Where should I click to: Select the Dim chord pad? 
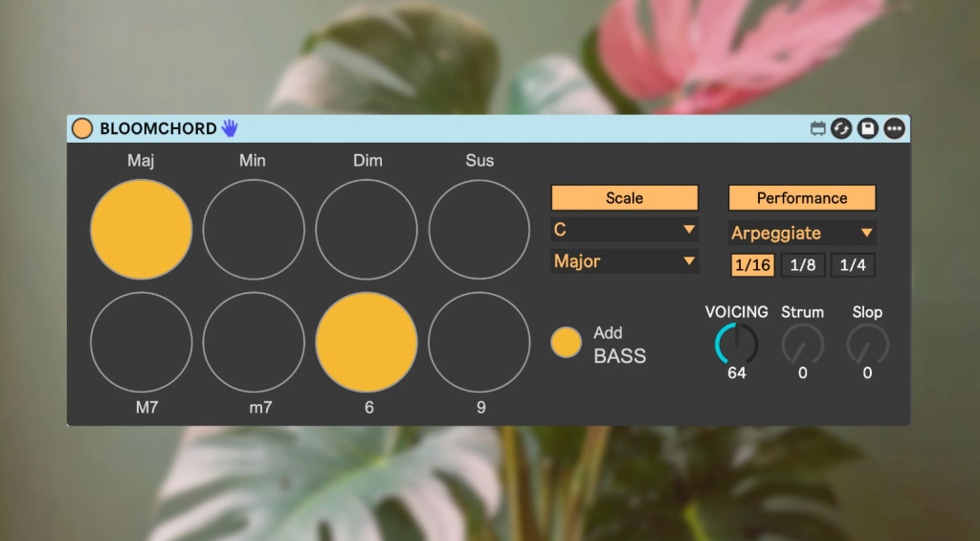pos(367,230)
